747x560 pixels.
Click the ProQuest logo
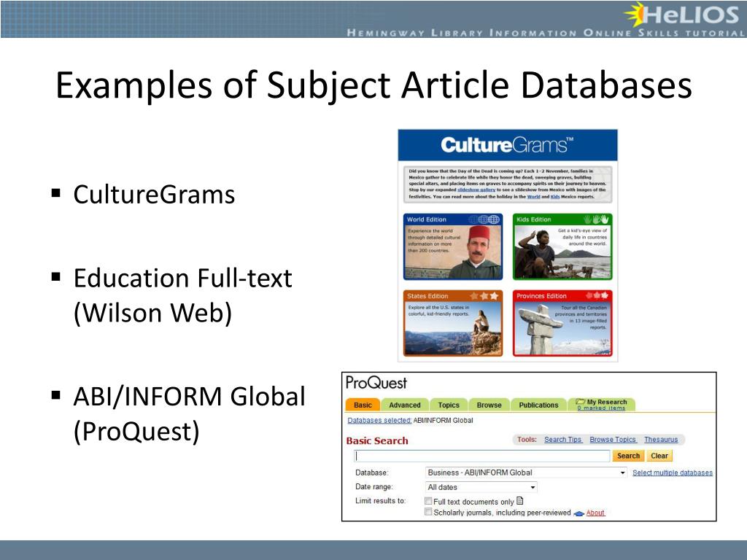point(376,383)
